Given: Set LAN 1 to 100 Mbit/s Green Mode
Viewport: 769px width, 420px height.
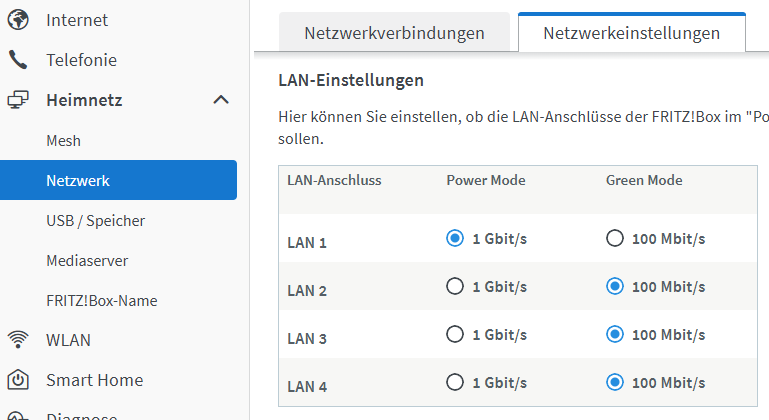Looking at the screenshot, I should pyautogui.click(x=615, y=238).
